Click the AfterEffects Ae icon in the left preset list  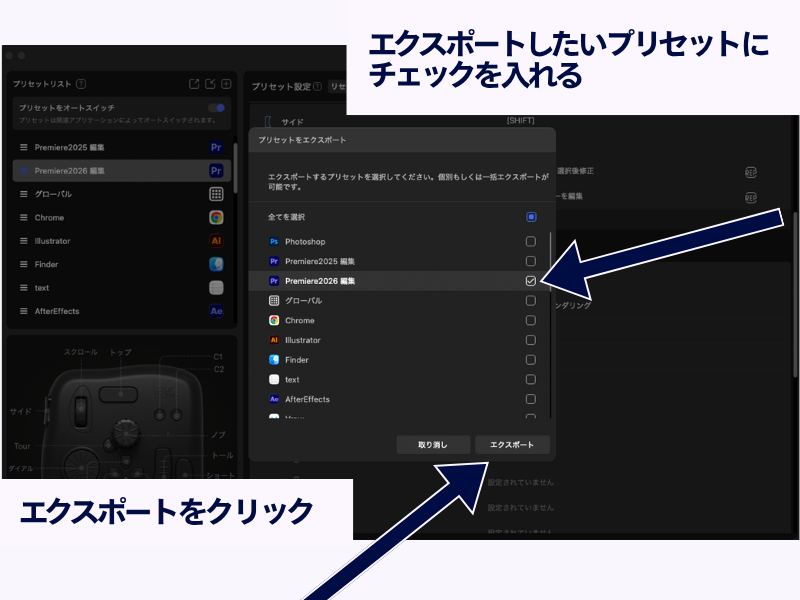(216, 311)
